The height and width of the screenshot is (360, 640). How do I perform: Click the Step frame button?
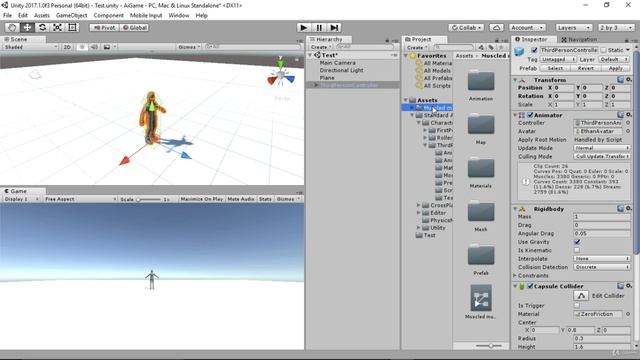coord(334,27)
